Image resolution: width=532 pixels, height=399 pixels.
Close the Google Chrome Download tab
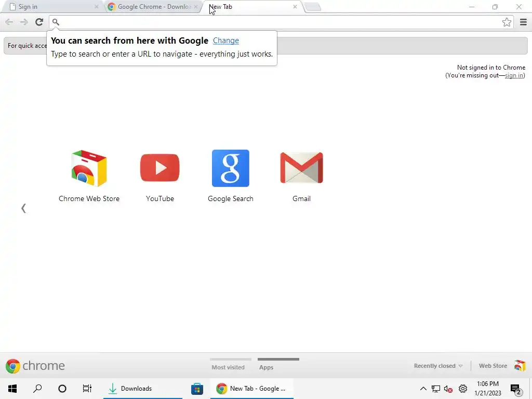[196, 7]
